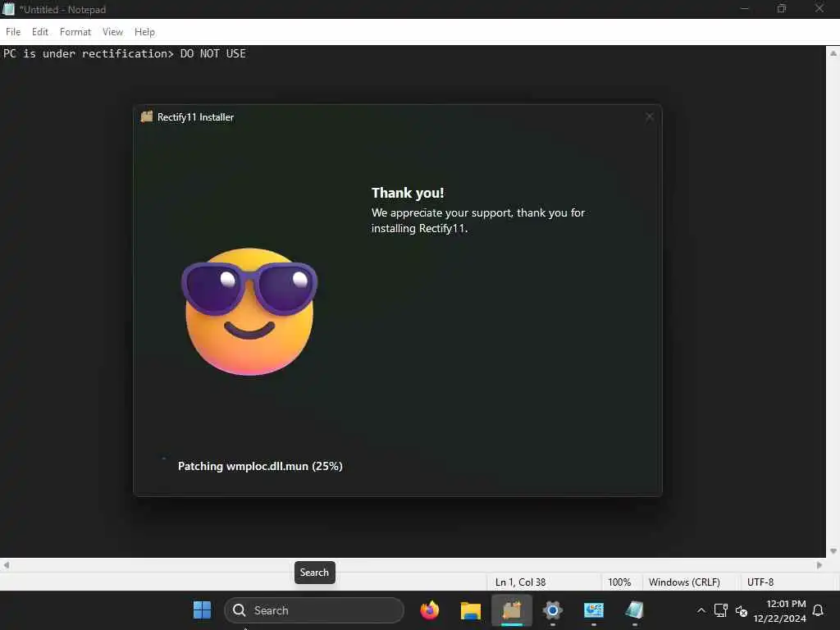Click the Notepad text 'PC is under rectification> DO NOT USE'
Image resolution: width=840 pixels, height=630 pixels.
(x=125, y=53)
